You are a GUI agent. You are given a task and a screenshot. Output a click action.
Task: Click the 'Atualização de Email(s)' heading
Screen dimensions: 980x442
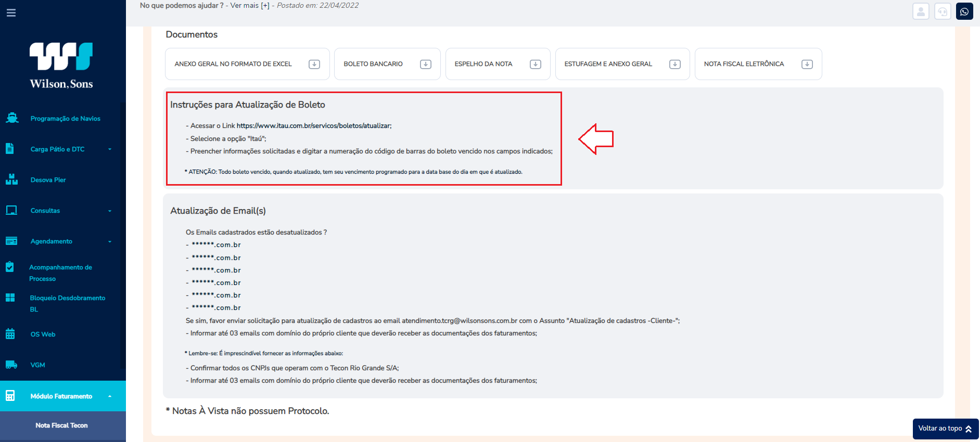point(218,211)
